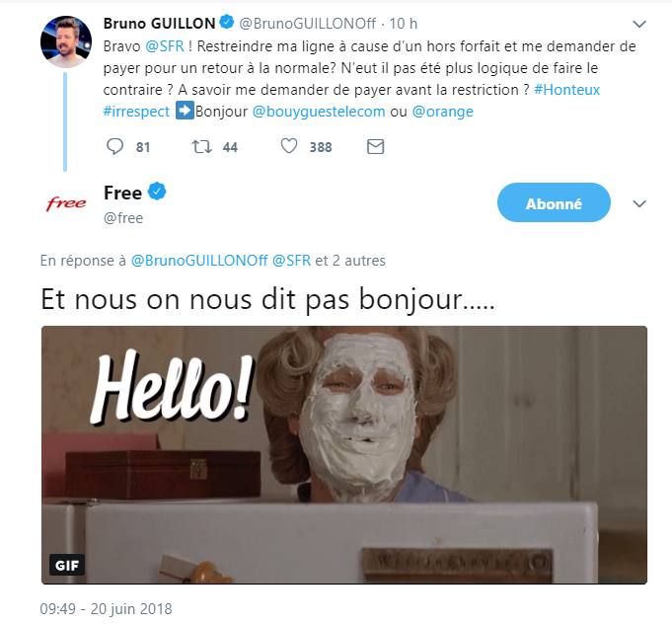Visit the @bouyguestelecom mention
672x625 pixels.
point(319,112)
